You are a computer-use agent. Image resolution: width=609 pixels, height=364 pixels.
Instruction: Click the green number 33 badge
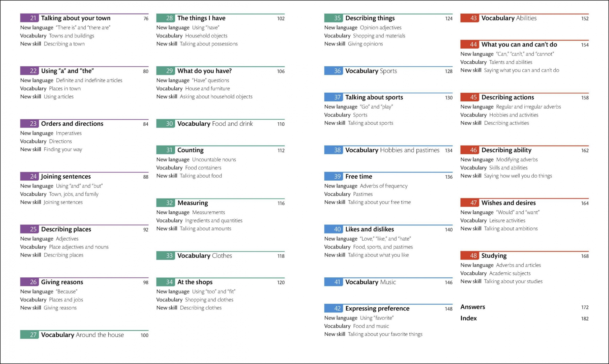(x=169, y=256)
